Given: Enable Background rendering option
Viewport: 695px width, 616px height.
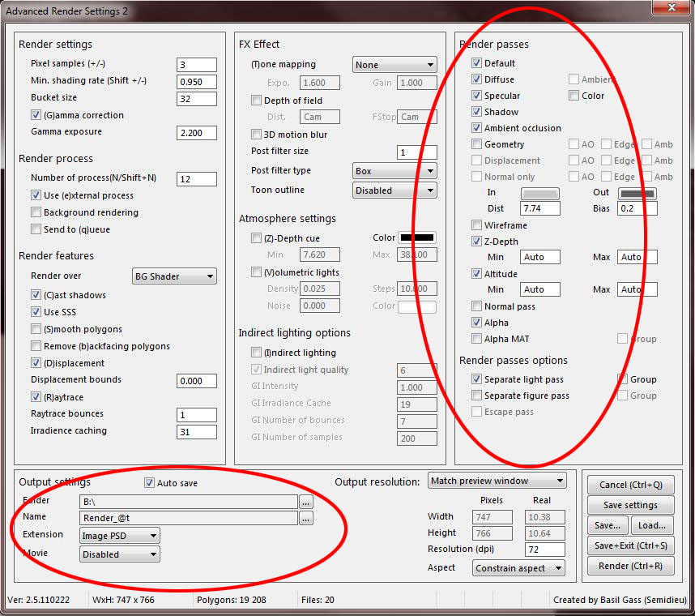Looking at the screenshot, I should coord(36,212).
